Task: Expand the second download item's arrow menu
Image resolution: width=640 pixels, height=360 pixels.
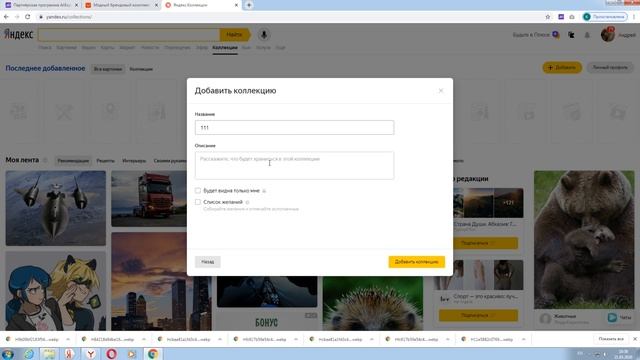Action: tap(144, 339)
